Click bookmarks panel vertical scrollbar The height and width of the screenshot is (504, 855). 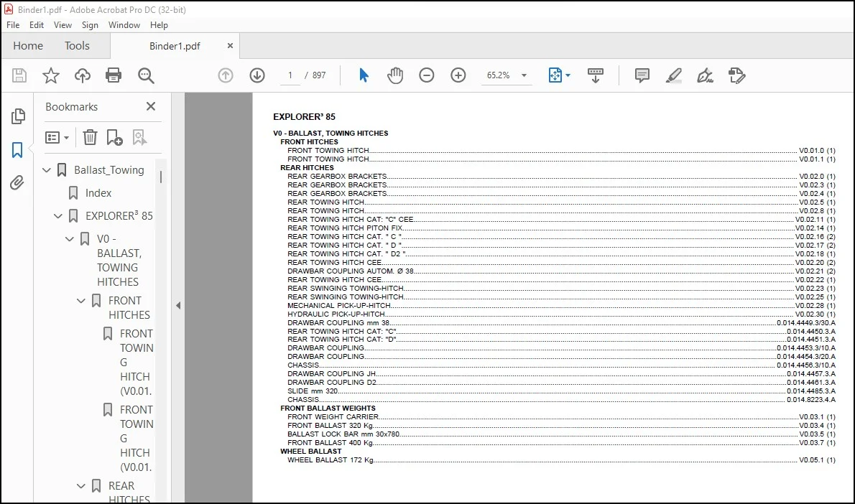[x=161, y=177]
